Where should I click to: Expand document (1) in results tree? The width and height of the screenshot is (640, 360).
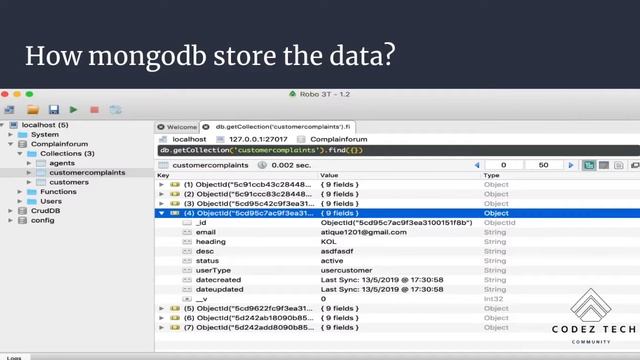(162, 184)
